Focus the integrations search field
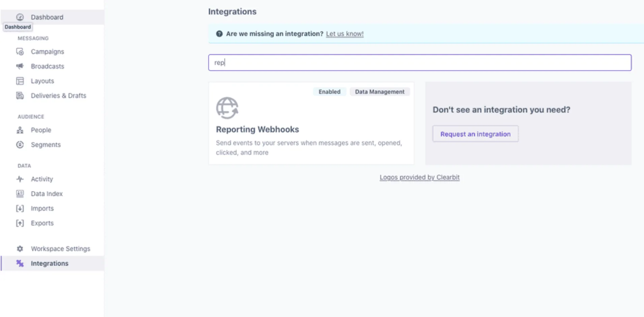Viewport: 644px width, 317px height. [x=420, y=62]
